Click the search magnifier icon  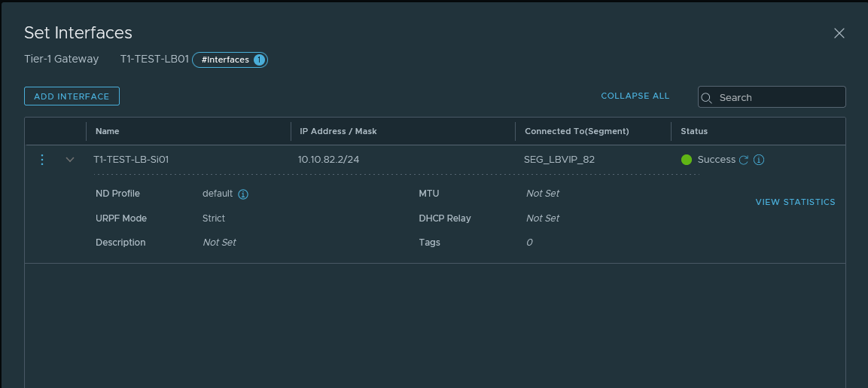707,97
